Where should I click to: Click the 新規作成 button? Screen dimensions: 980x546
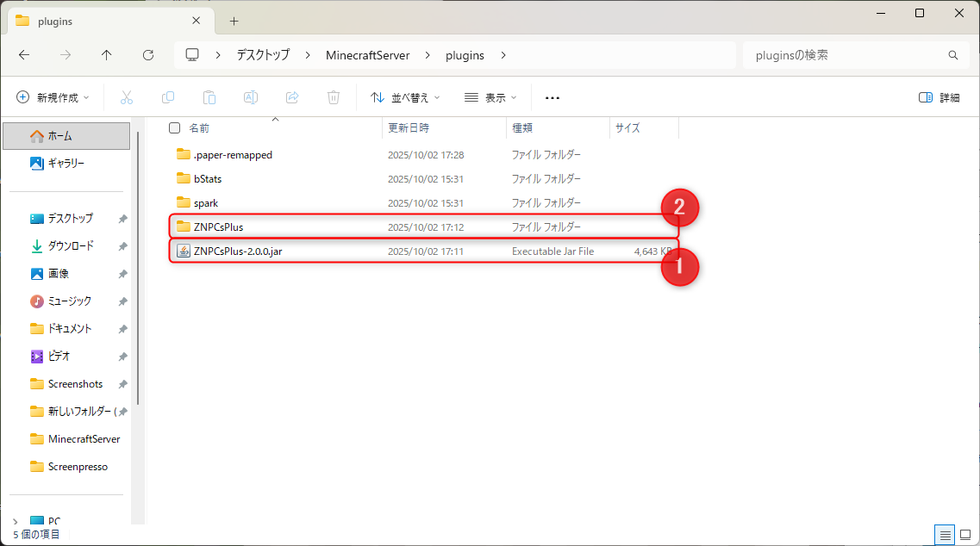tap(53, 97)
